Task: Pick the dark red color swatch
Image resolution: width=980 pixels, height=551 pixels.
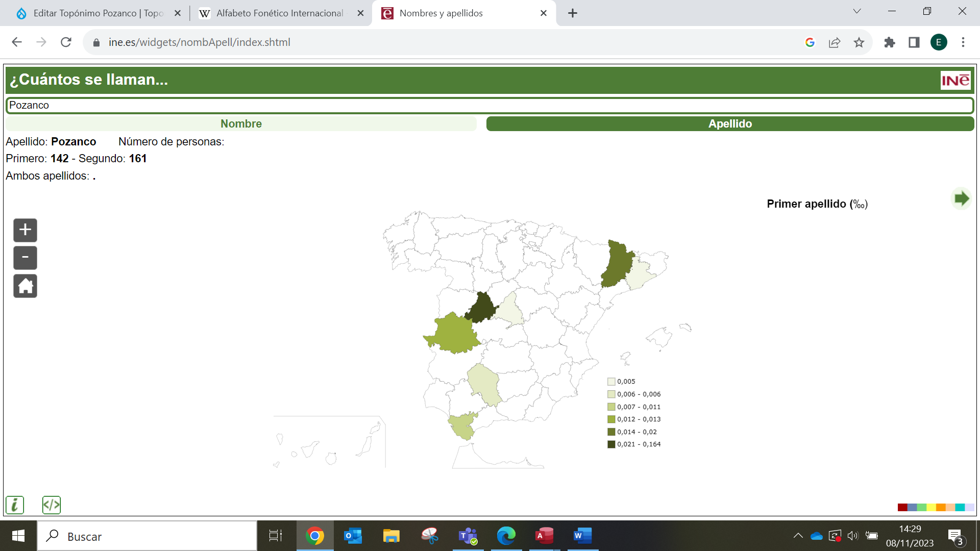Action: pos(902,507)
